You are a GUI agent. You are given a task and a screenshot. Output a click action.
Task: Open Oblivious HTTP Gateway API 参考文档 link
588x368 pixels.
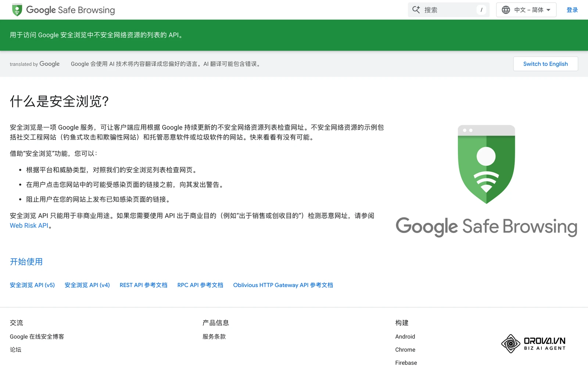click(x=283, y=285)
